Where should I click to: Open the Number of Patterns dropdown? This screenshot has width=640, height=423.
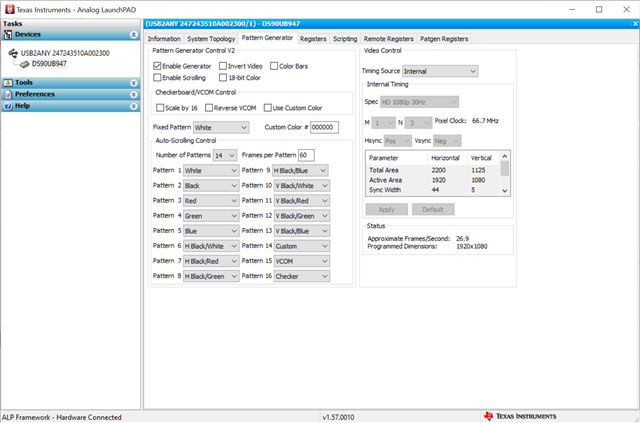tap(225, 155)
